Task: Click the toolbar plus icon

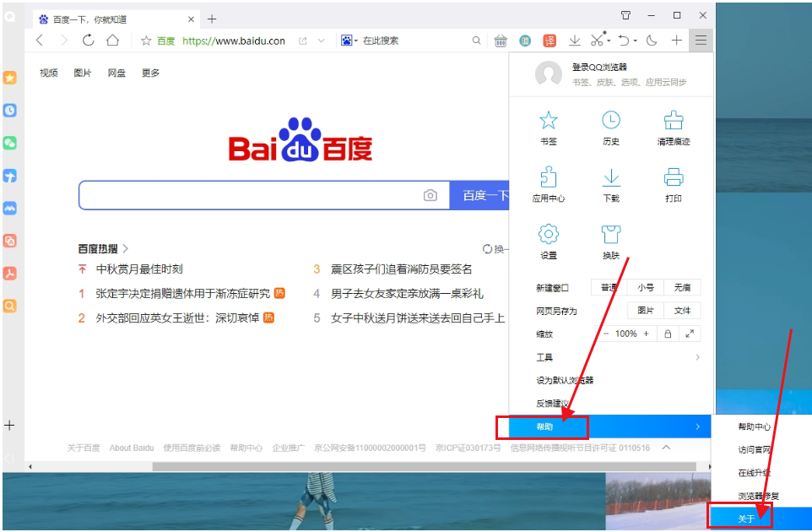Action: [x=677, y=41]
